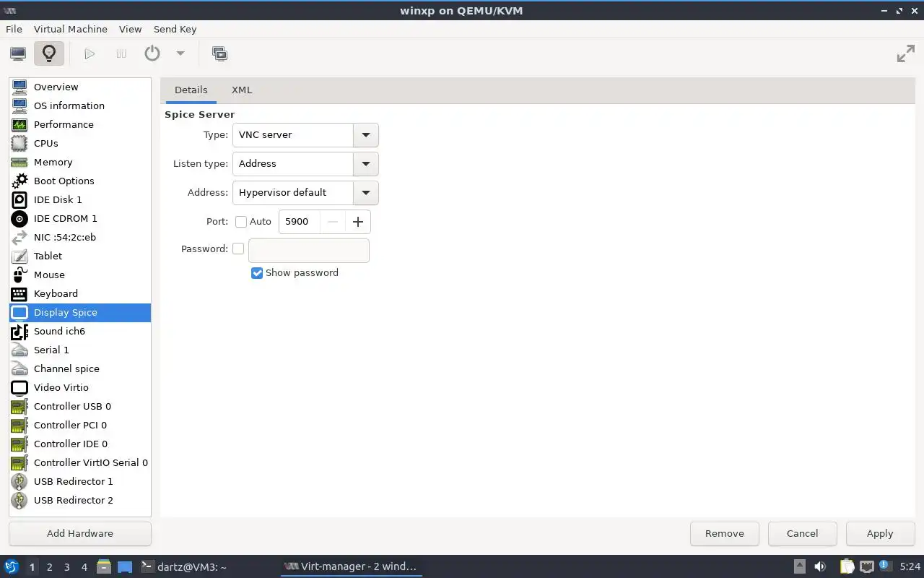Select USB Redirector 2 entry
This screenshot has width=924, height=578.
click(x=80, y=500)
